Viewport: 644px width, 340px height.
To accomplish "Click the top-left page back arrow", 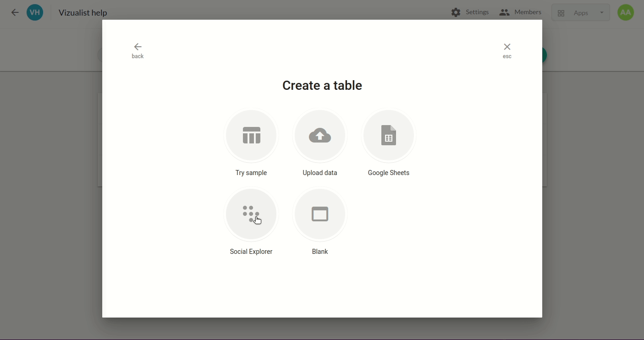I will click(x=15, y=13).
